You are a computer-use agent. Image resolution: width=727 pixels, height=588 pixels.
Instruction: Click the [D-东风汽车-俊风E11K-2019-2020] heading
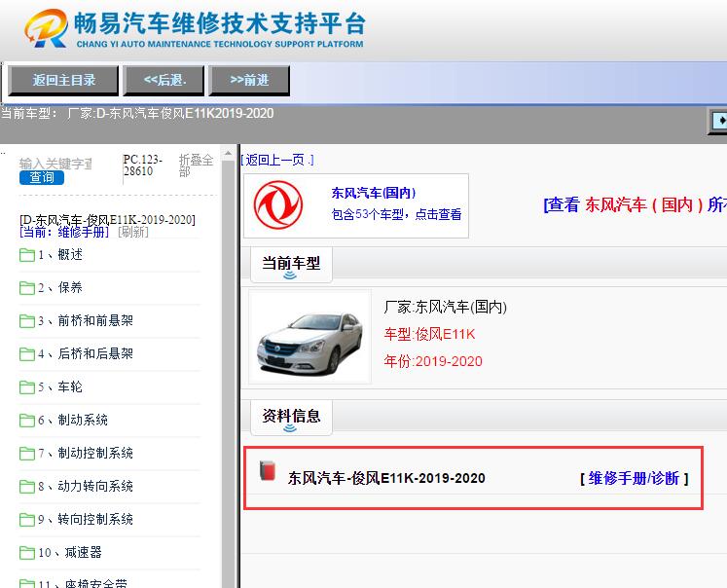(x=107, y=220)
